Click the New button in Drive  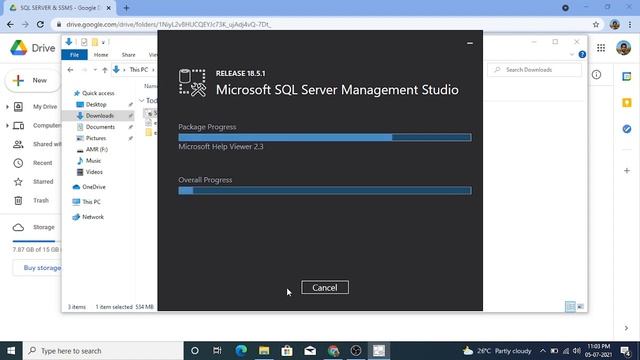tap(32, 80)
